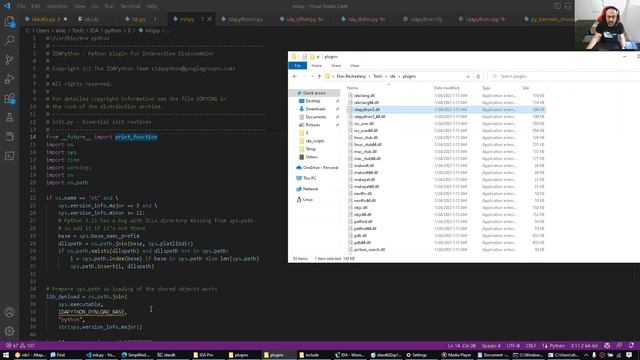The height and width of the screenshot is (360, 640).
Task: Open Documents in navigation pane
Action: (x=316, y=117)
